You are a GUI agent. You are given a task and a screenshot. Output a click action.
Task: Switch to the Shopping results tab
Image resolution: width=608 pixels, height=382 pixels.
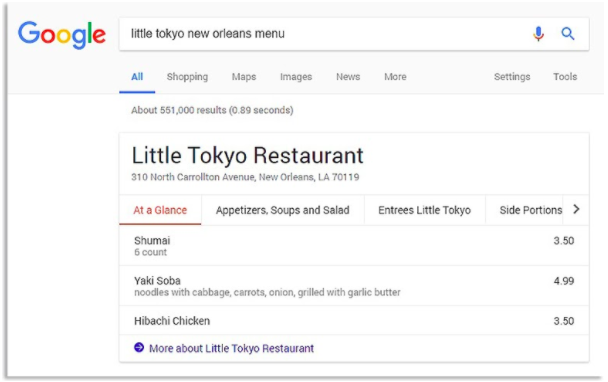[187, 77]
